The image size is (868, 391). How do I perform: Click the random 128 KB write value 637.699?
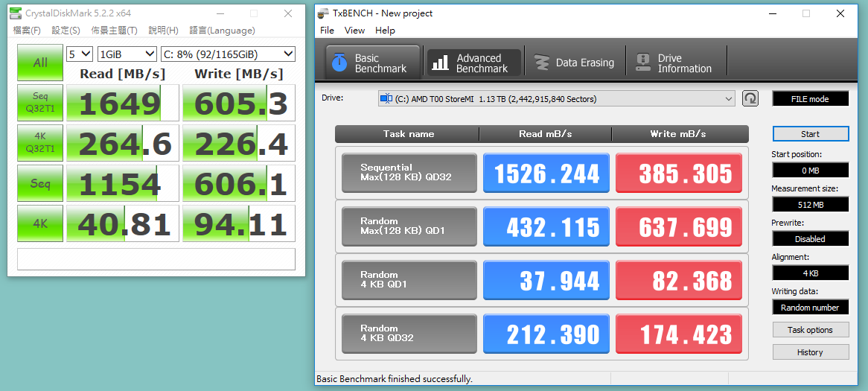679,226
